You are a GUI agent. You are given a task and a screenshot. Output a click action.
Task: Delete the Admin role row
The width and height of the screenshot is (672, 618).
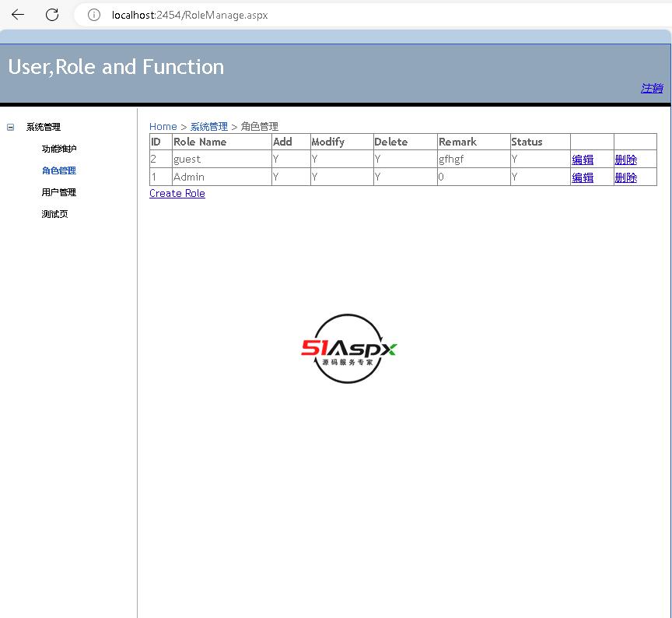[625, 177]
